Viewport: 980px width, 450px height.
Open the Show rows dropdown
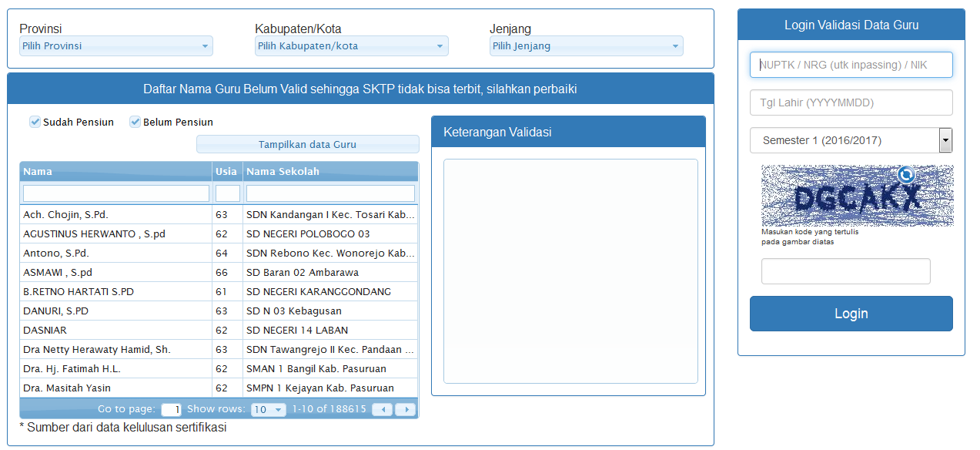click(x=269, y=409)
